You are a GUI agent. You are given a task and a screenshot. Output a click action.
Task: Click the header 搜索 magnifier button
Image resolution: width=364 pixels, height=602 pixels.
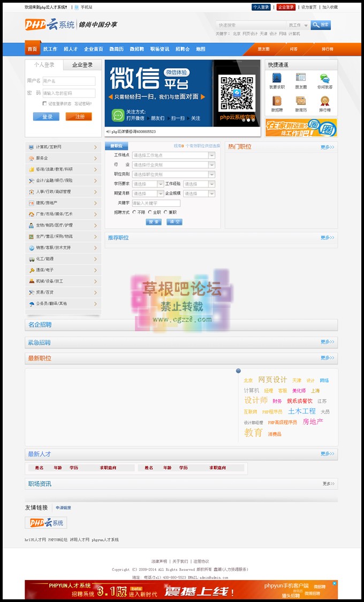click(x=321, y=25)
